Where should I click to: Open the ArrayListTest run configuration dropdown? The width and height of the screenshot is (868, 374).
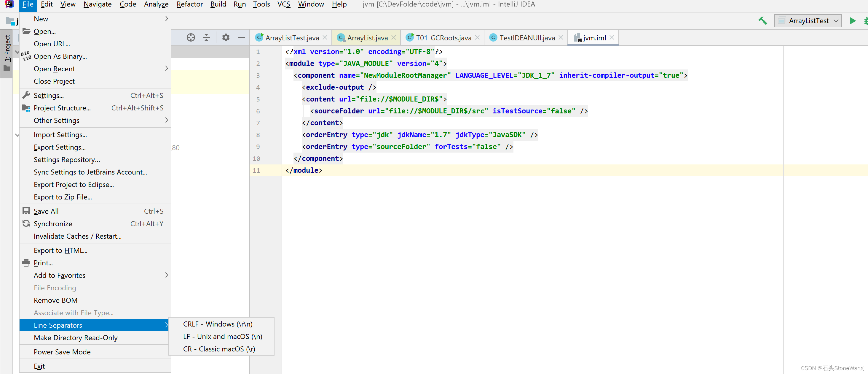point(808,21)
